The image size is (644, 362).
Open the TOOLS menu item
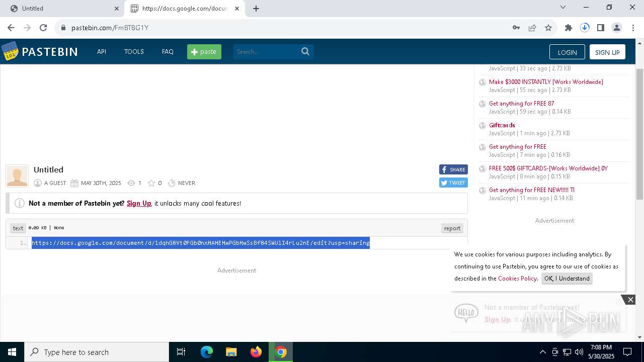pos(134,52)
